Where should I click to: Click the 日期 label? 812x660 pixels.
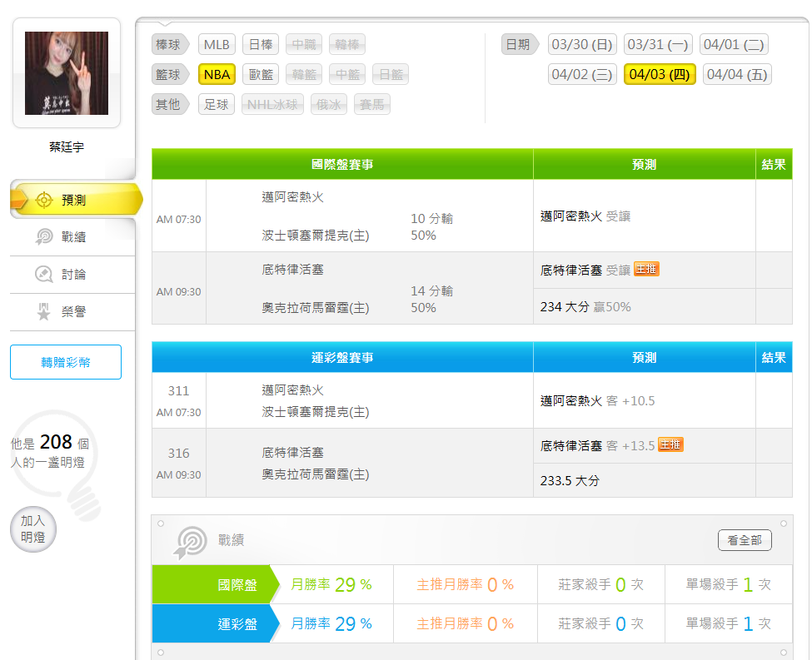(520, 44)
